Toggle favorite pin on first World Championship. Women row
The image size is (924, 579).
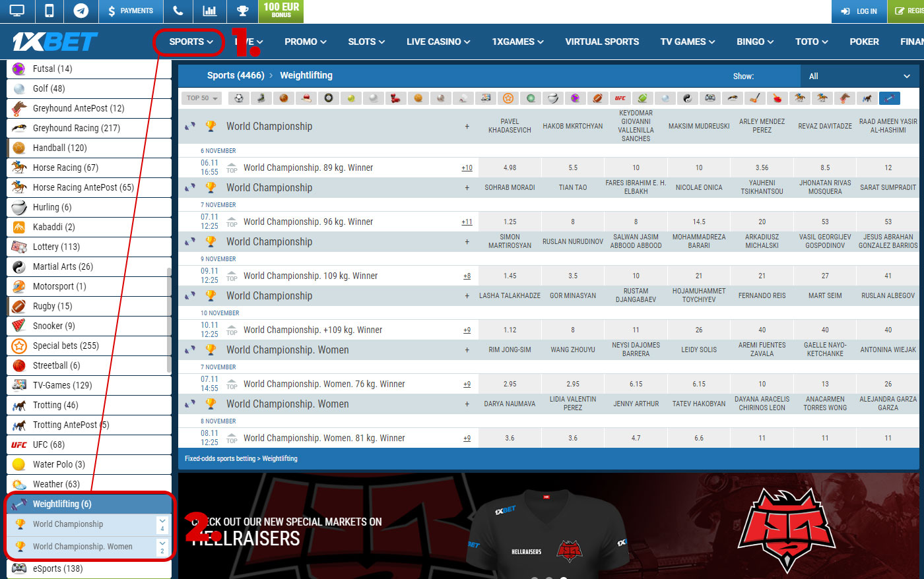click(190, 350)
